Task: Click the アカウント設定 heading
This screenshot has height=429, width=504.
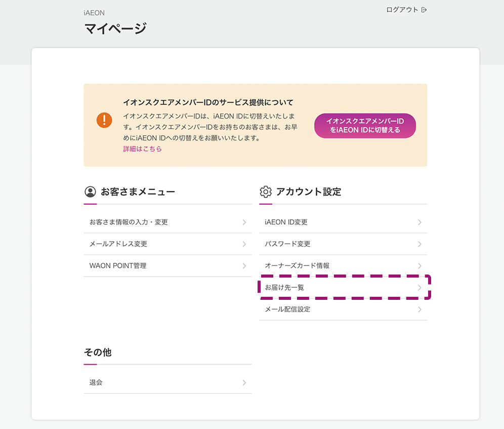Action: coord(309,192)
